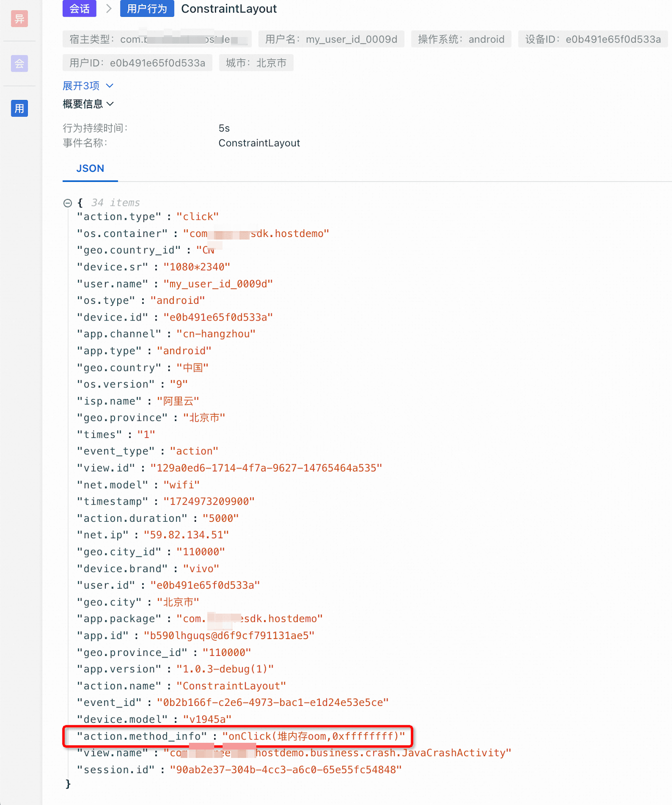Open the purple 会 session sidebar icon
The height and width of the screenshot is (805, 672).
coord(19,63)
